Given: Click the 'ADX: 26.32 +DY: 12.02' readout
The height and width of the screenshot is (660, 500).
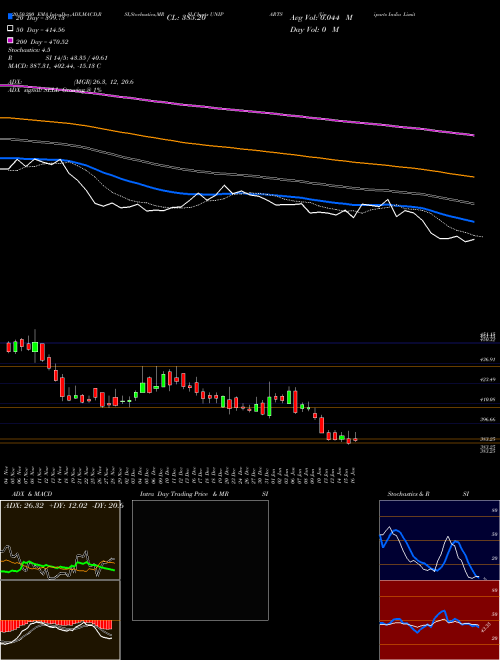Looking at the screenshot, I should tap(46, 506).
